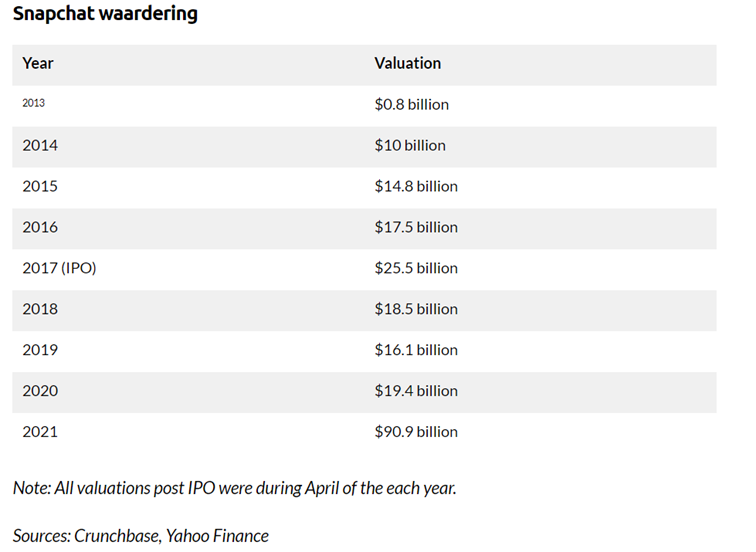Click the Crunchbase, Yahoo Finance sources line
756x552 pixels.
click(141, 536)
